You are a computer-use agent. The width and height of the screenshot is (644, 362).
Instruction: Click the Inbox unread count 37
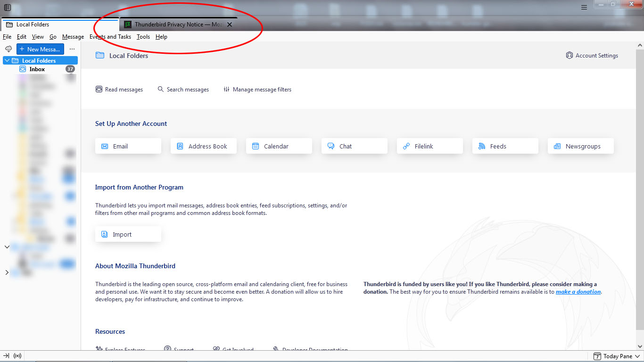pyautogui.click(x=70, y=69)
